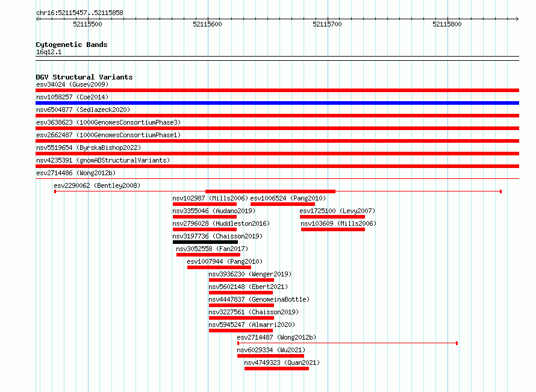This screenshot has height=392, width=536.
Task: Open nsv5519654 (ByrskaBishop2022) label
Action: click(89, 148)
